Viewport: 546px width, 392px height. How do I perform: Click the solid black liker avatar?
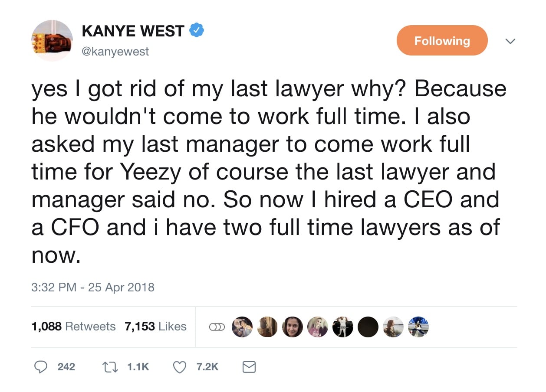click(368, 327)
